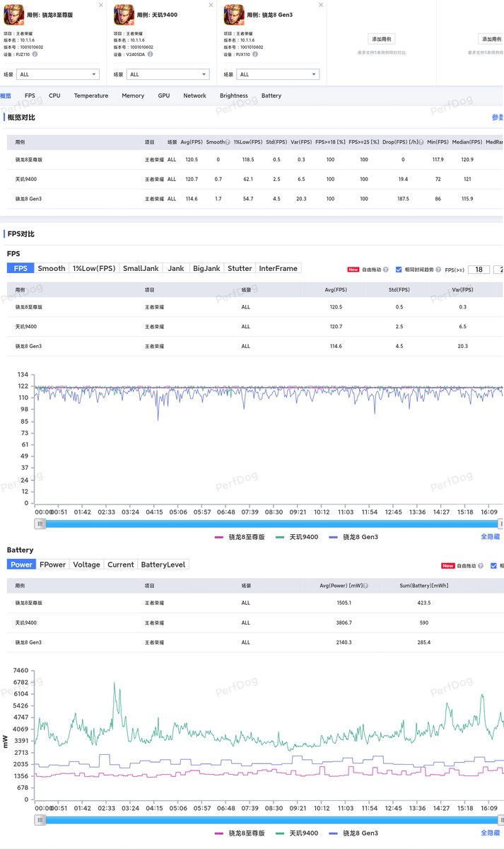Click help icon next to Smooth column header
The height and width of the screenshot is (849, 504).
tap(228, 142)
